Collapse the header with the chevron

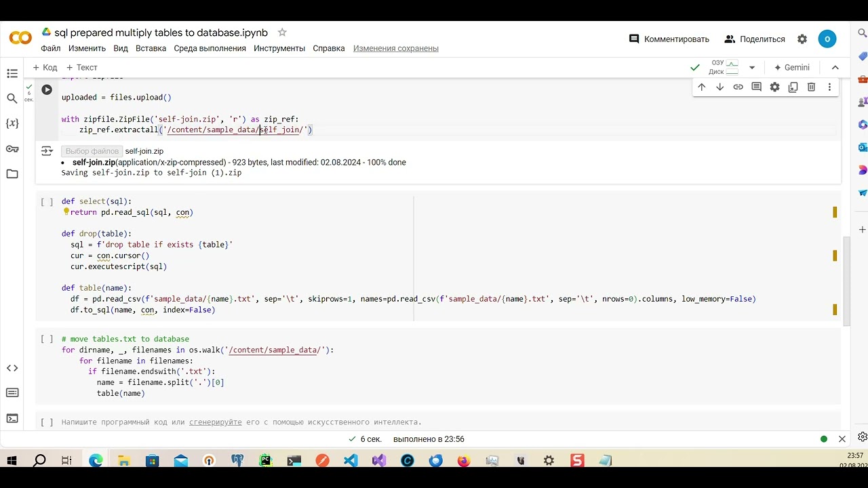[835, 68]
